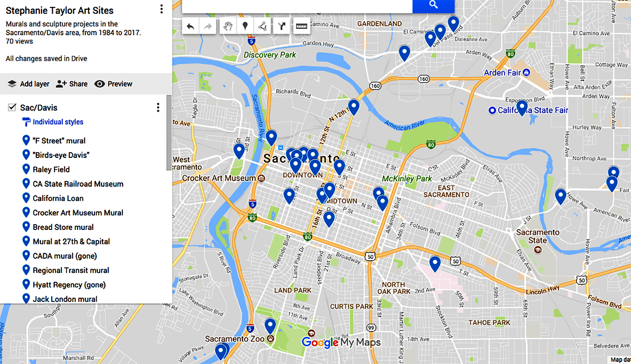Click the Arden Fair shopping icon
Screen dimensions: 631x364
pyautogui.click(x=526, y=72)
